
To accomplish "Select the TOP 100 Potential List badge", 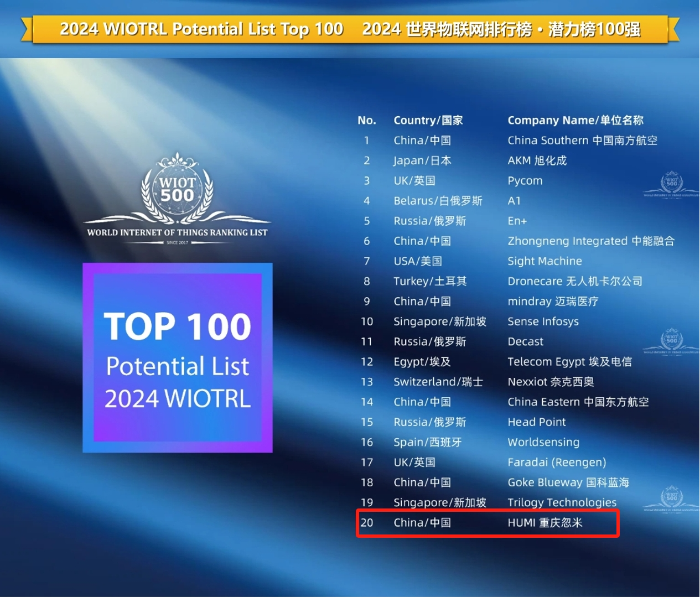I will click(x=178, y=358).
